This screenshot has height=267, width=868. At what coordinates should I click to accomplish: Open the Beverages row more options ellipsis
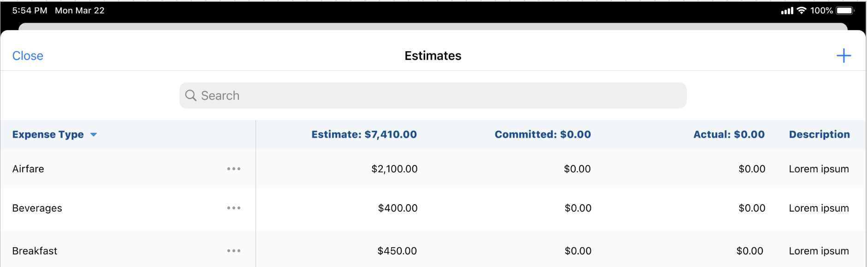pos(234,208)
